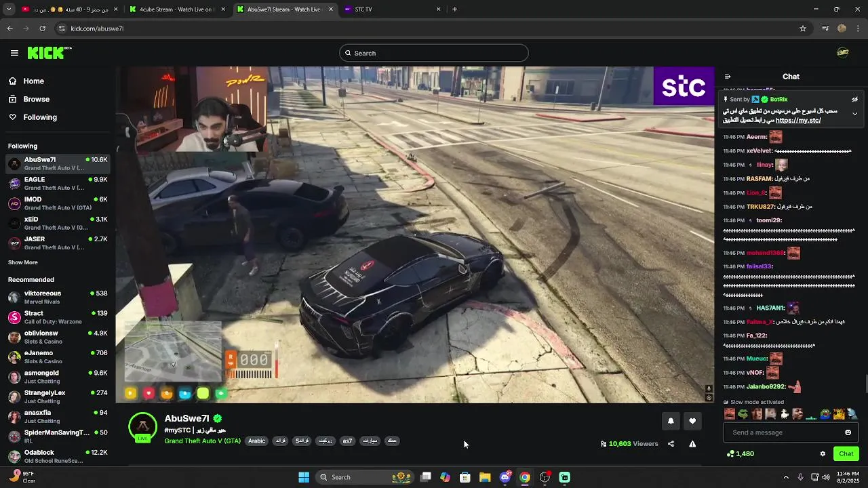Viewport: 868px width, 488px height.
Task: Click Task View icon on taskbar
Action: pos(425,477)
